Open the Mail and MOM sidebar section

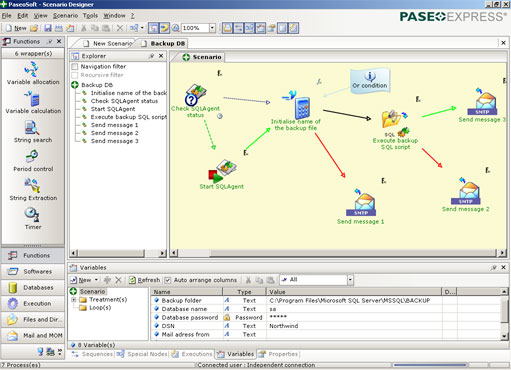tap(33, 335)
